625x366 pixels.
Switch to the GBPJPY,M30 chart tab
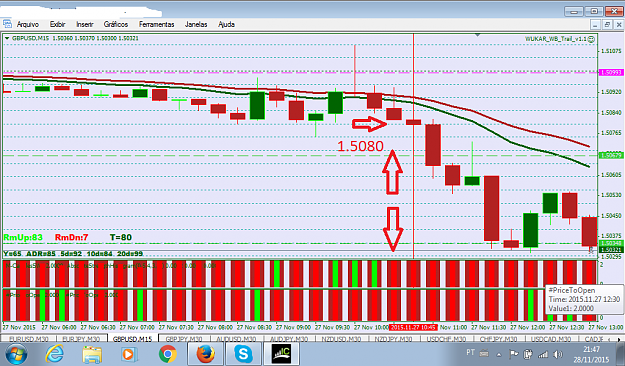pyautogui.click(x=184, y=339)
